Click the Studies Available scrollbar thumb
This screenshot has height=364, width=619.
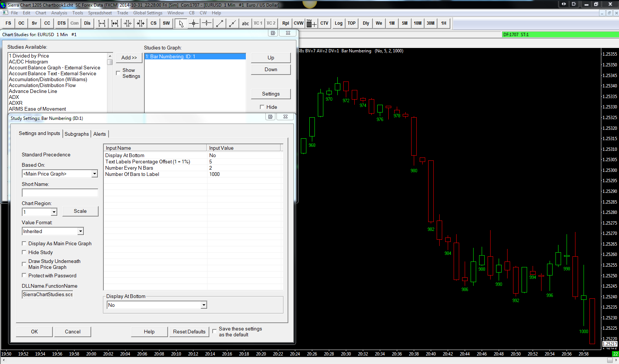(110, 62)
